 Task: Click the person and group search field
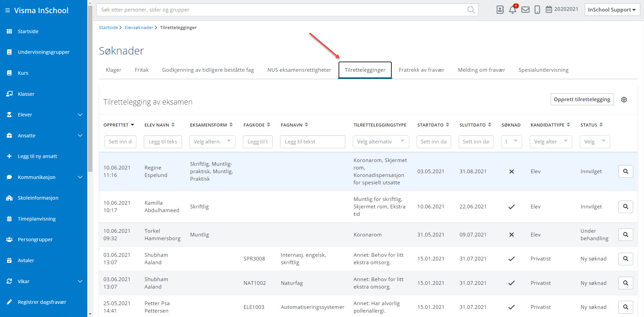[287, 10]
